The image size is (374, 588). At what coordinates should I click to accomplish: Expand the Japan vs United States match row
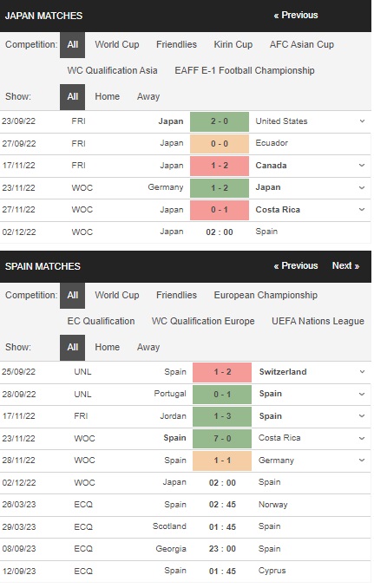click(362, 121)
